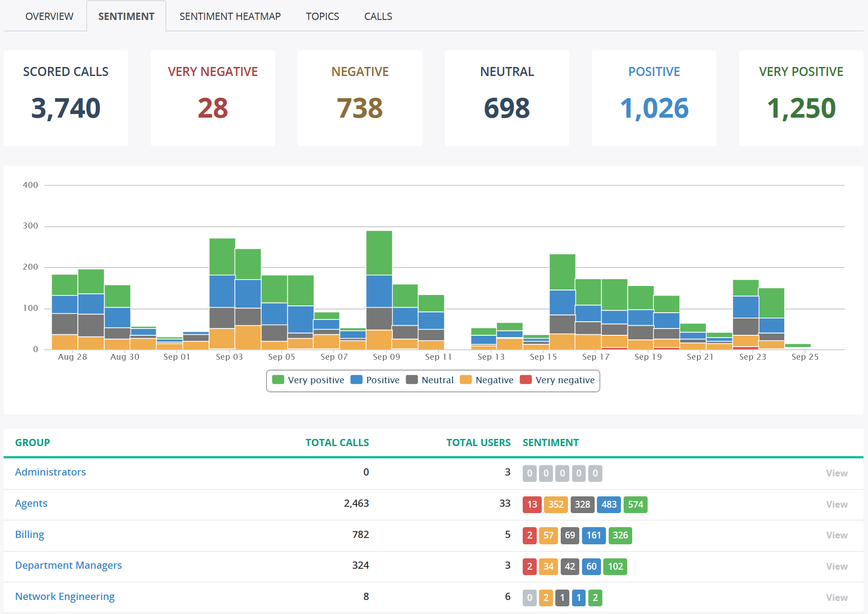Click Billing negative badge 57
This screenshot has height=614, width=868.
548,535
